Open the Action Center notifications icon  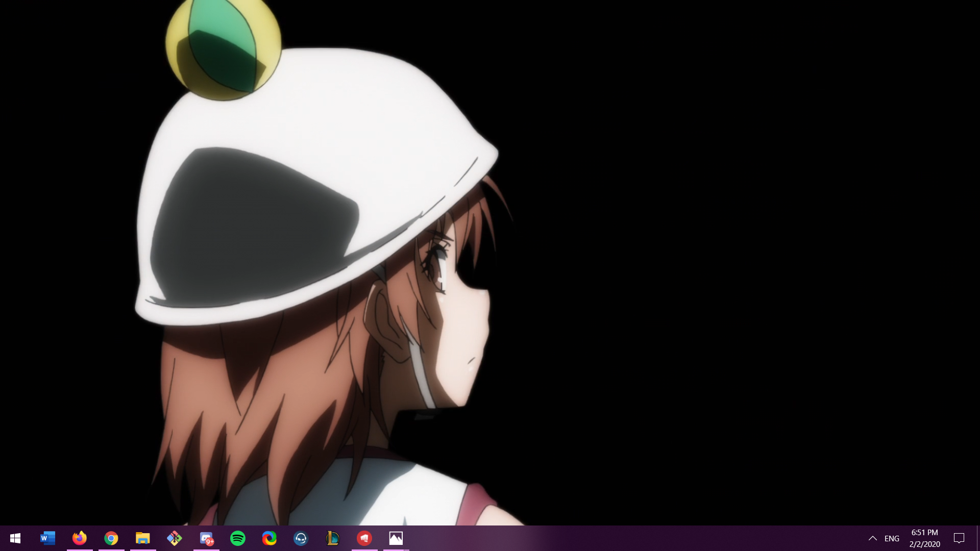pos(959,538)
